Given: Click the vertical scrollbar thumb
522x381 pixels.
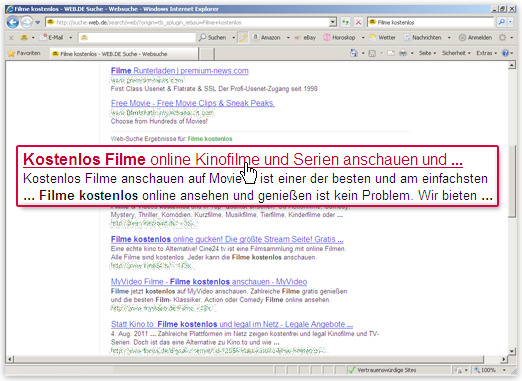Looking at the screenshot, I should [x=512, y=181].
